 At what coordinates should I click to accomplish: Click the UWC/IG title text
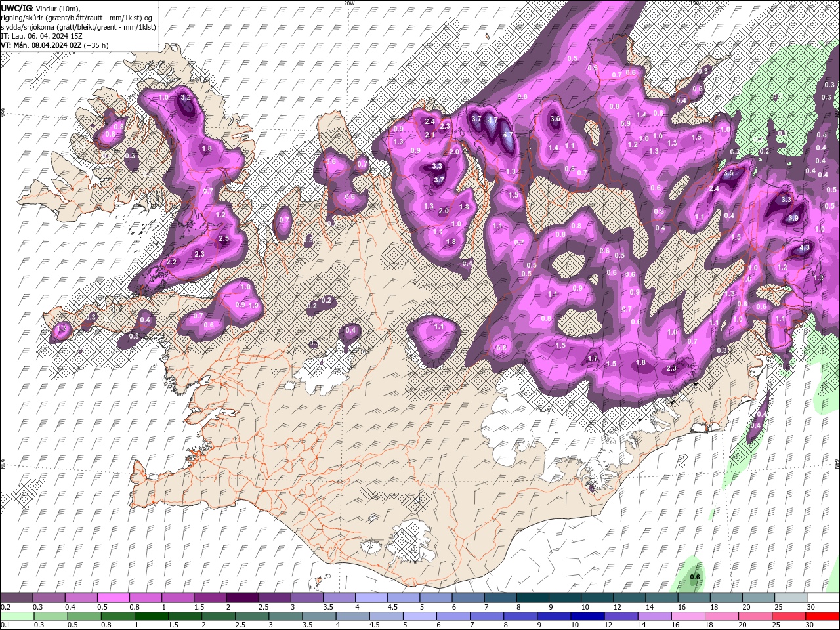click(x=16, y=7)
